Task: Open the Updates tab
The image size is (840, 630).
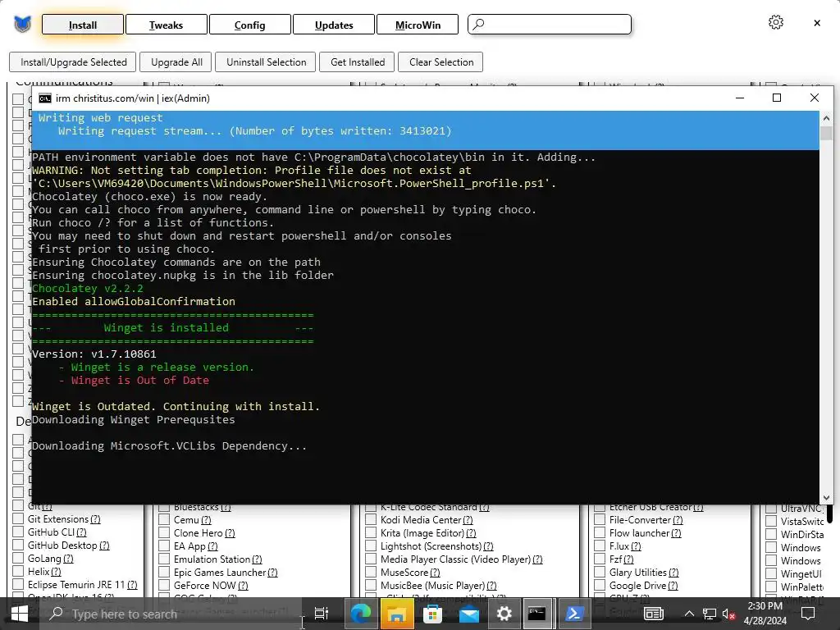Action: (x=334, y=25)
